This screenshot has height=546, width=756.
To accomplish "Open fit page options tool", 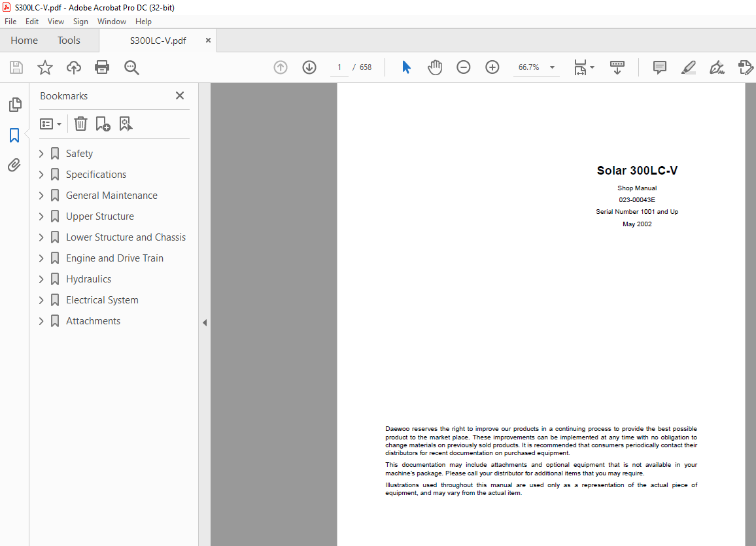I will pos(580,67).
